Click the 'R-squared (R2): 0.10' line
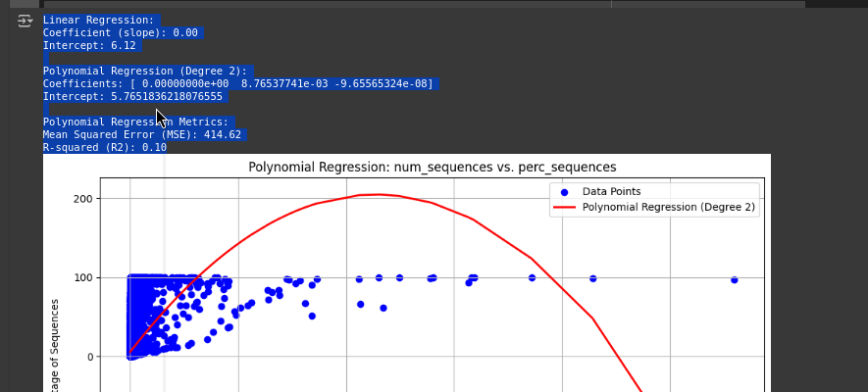 pos(105,148)
